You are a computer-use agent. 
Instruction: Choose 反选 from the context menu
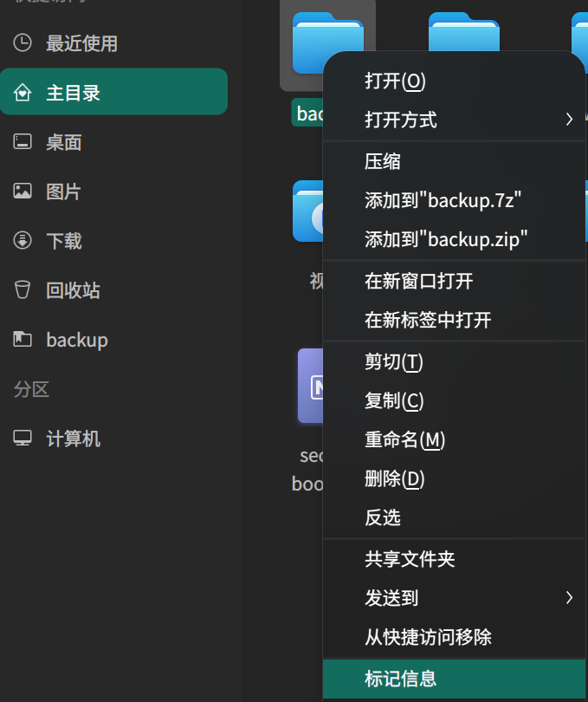pos(454,517)
